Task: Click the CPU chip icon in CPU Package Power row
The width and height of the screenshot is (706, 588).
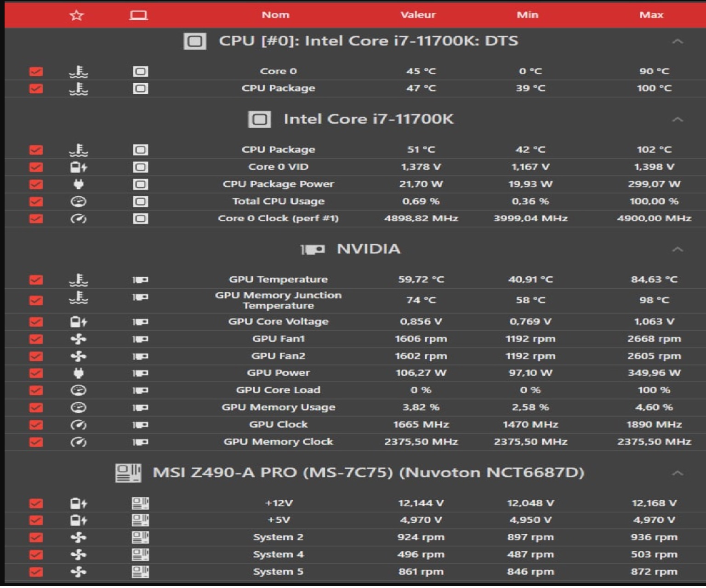Action: coord(140,184)
